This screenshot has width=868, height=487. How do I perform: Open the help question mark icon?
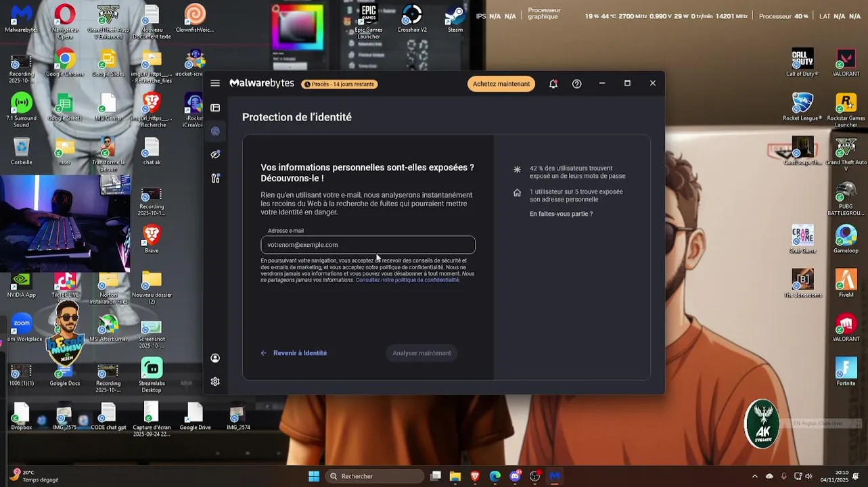pyautogui.click(x=576, y=84)
